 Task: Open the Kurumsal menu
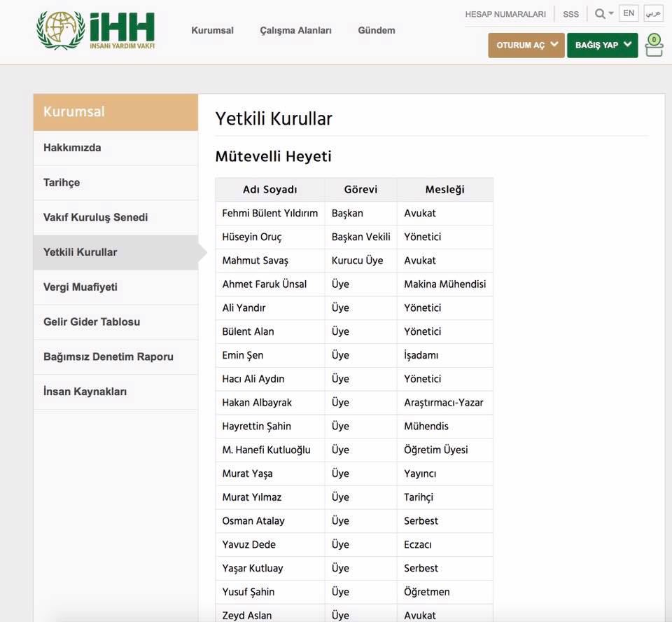point(212,30)
